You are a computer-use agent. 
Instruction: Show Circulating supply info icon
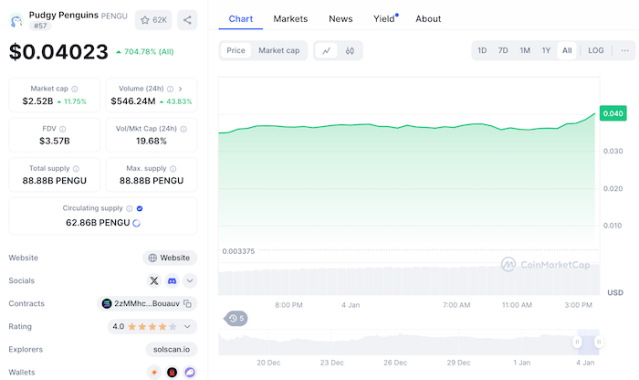pos(129,208)
